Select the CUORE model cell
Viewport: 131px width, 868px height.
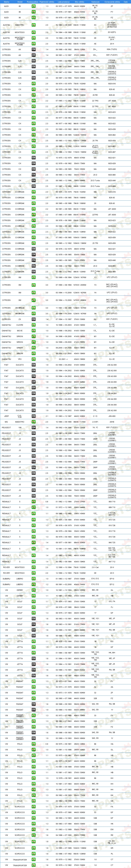20,325
